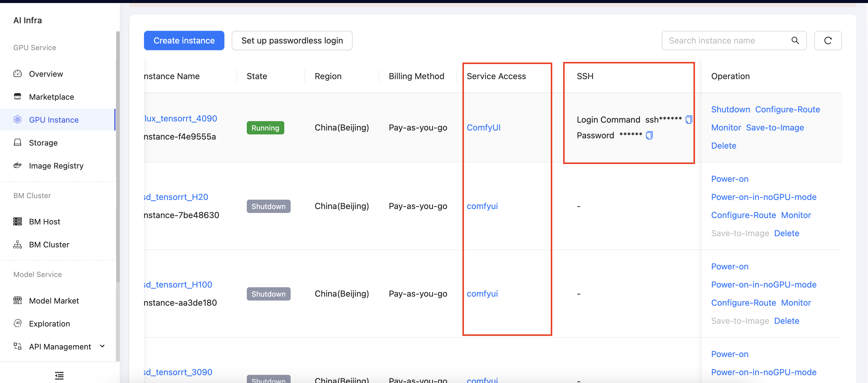Image resolution: width=868 pixels, height=383 pixels.
Task: Open comfyui service for sd_tensorrt_H100
Action: 482,294
